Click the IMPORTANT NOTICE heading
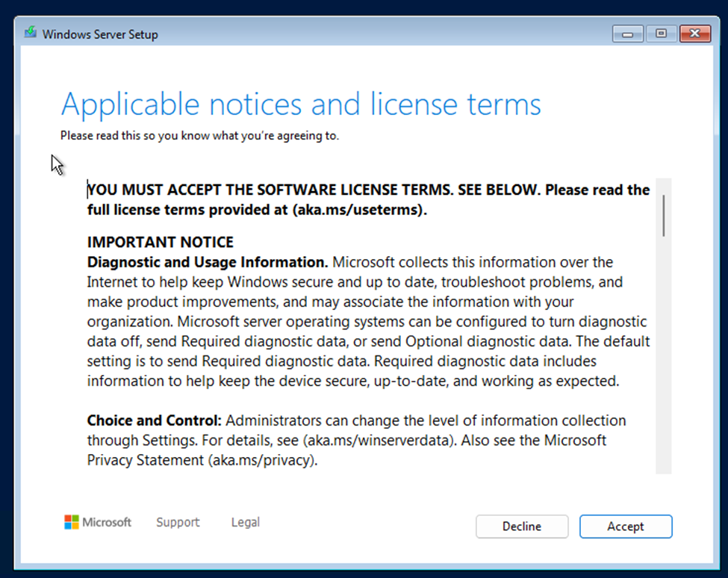The height and width of the screenshot is (578, 728). (x=161, y=243)
